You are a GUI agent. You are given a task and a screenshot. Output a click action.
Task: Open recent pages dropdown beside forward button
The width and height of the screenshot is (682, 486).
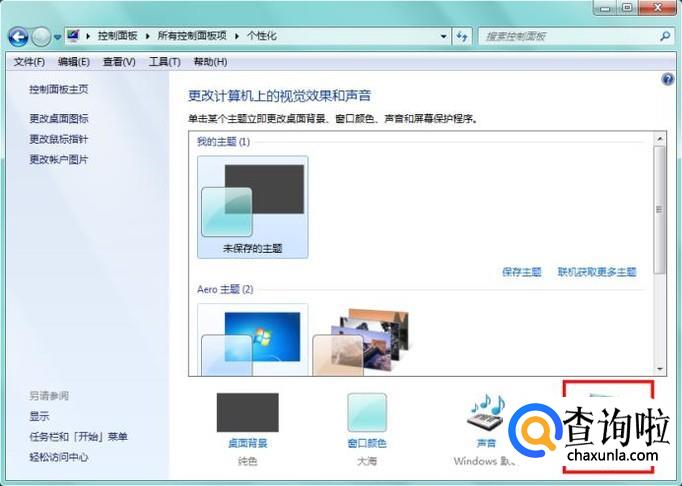[x=58, y=37]
